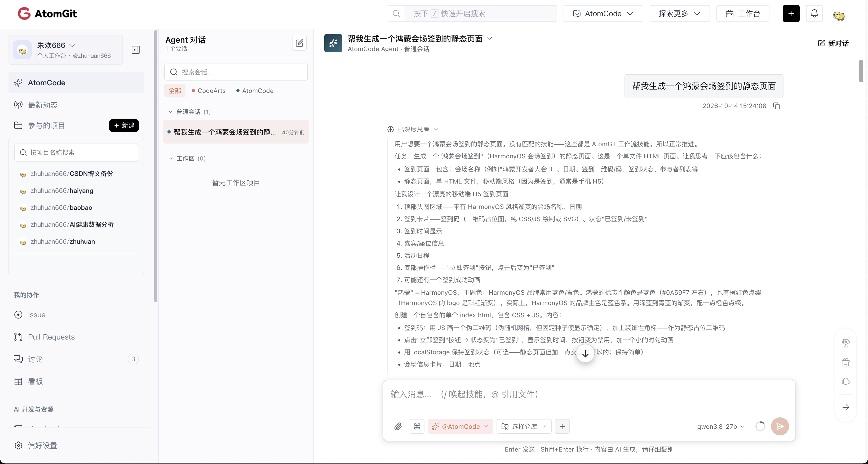Open the qwen3.8-27b model selector
Viewport: 868px width, 464px height.
point(720,426)
